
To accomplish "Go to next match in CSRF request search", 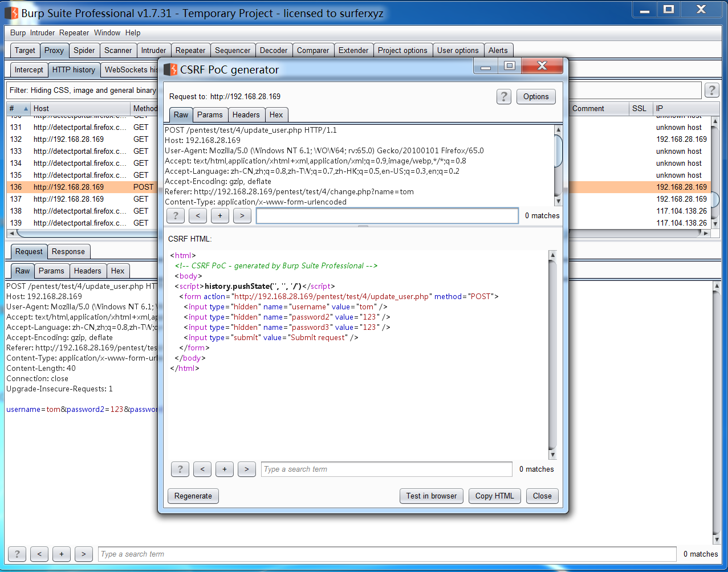I will 242,215.
